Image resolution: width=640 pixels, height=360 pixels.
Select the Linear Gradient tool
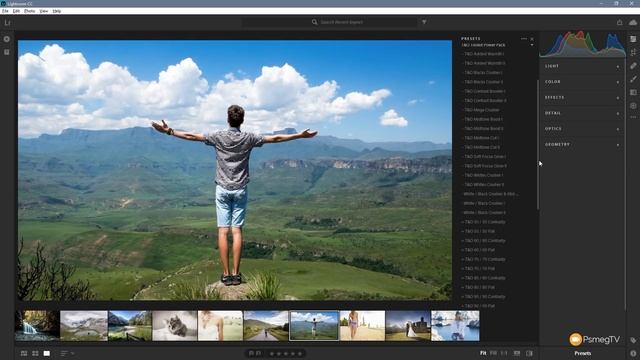coord(633,93)
